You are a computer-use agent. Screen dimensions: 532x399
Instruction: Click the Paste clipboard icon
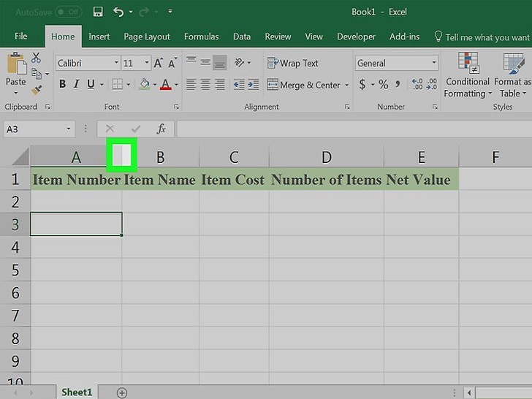16,64
